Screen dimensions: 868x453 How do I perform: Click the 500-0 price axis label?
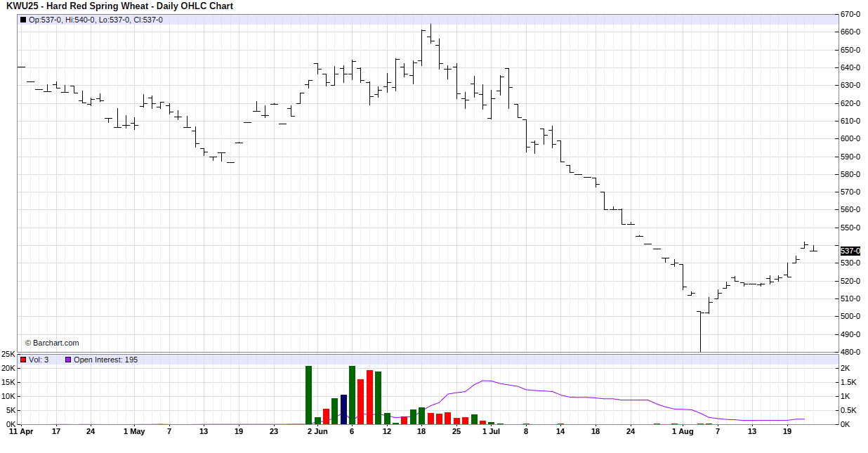pos(850,317)
